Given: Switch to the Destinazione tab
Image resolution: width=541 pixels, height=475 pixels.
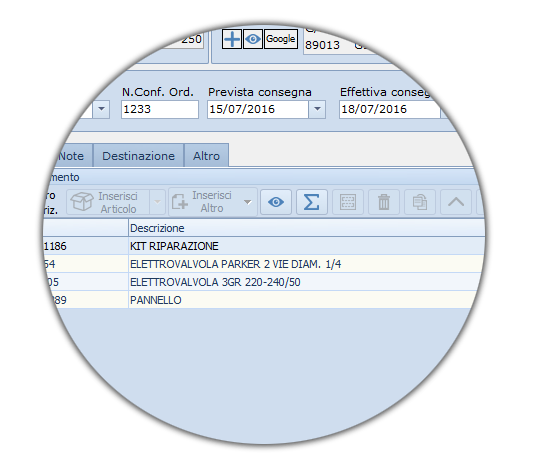Looking at the screenshot, I should point(138,156).
